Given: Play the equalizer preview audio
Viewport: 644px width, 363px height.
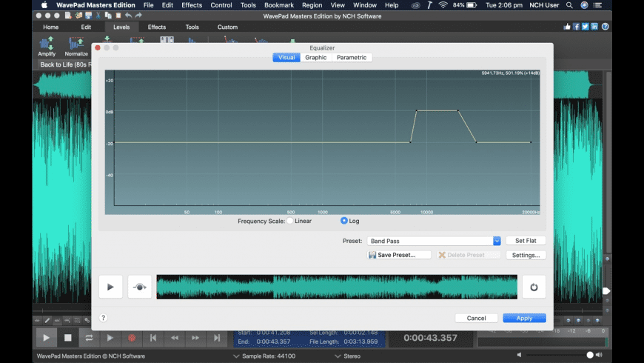Looking at the screenshot, I should (110, 287).
